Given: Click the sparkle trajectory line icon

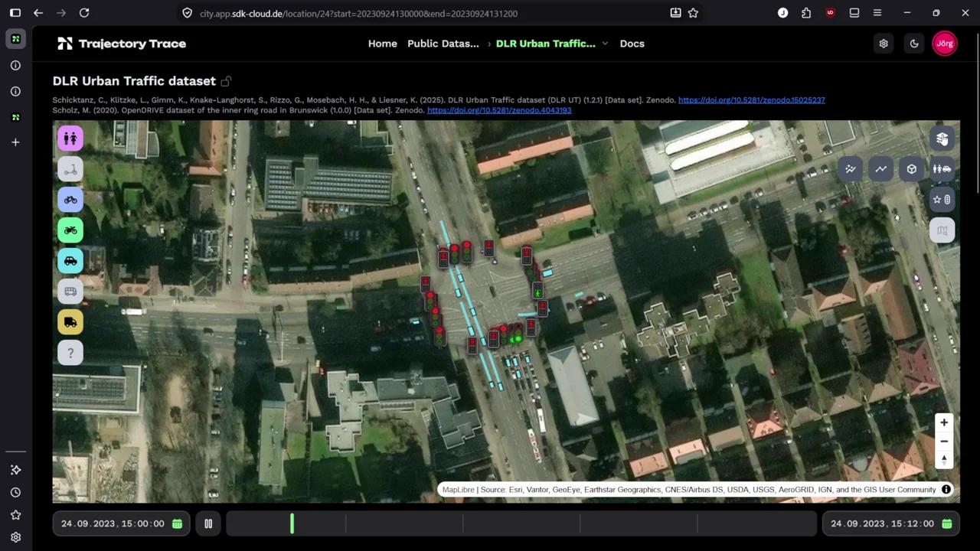Looking at the screenshot, I should click(851, 169).
